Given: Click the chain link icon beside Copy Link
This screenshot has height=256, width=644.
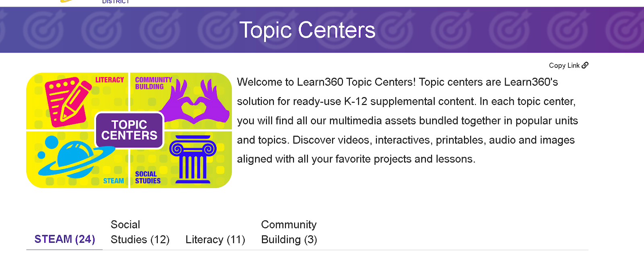Looking at the screenshot, I should coord(585,65).
